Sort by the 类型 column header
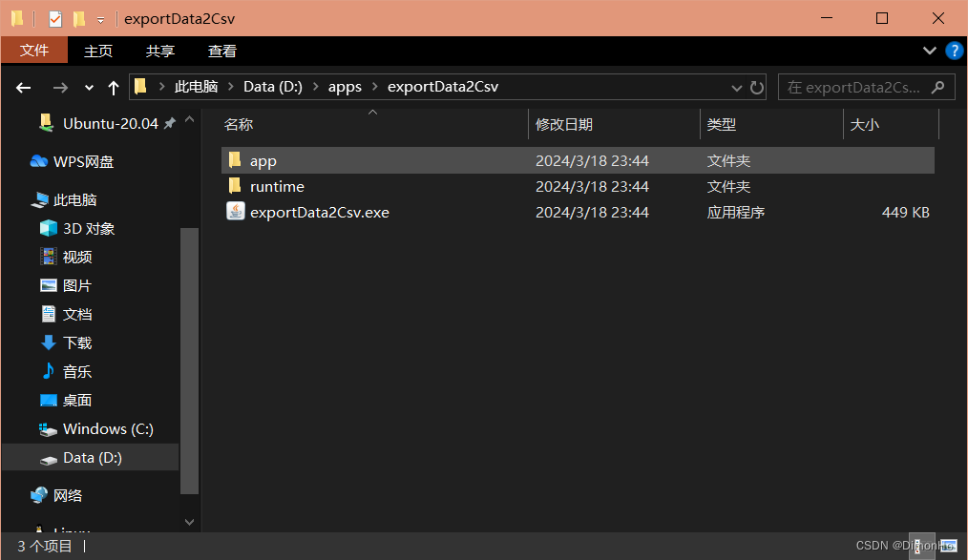 tap(771, 124)
